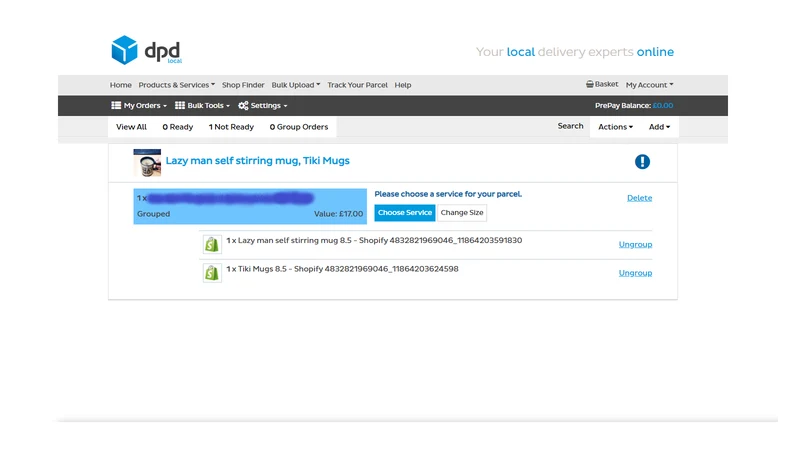Image resolution: width=800 pixels, height=450 pixels.
Task: Click the Shopify icon beside Lazy man mug item
Action: [x=212, y=244]
